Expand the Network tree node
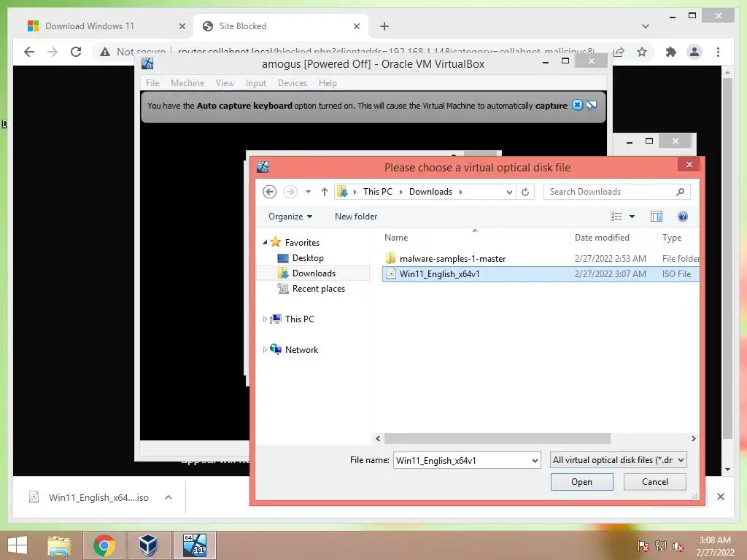Viewport: 747px width, 560px height. 265,349
